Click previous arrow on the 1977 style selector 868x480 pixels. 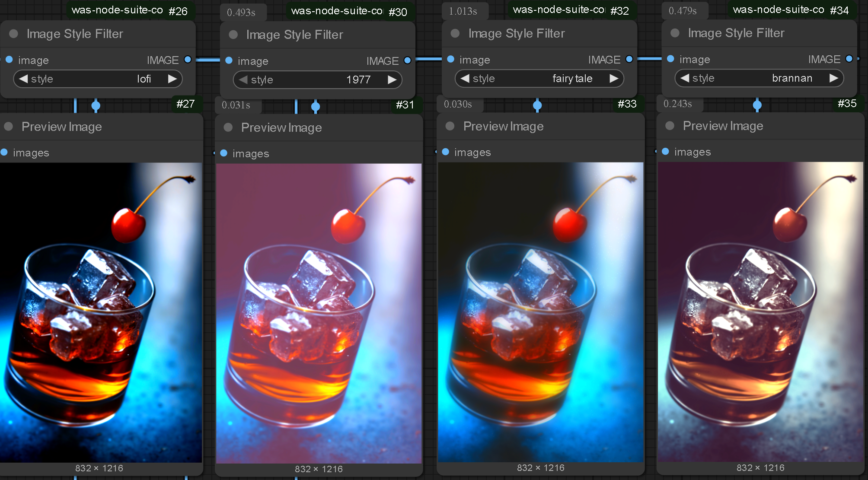[243, 79]
